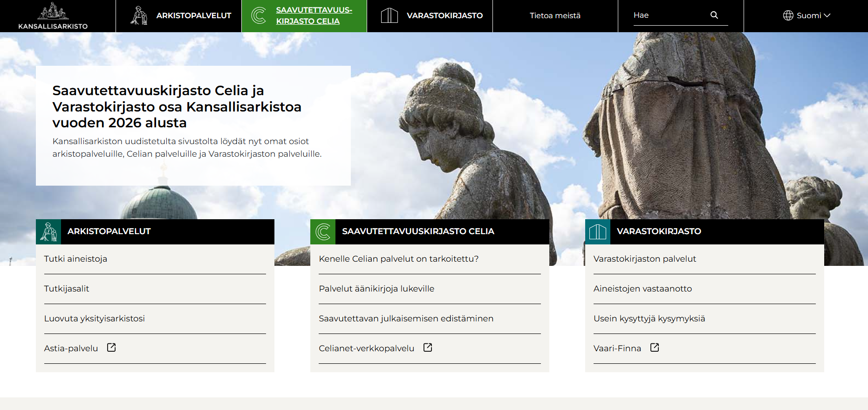The height and width of the screenshot is (410, 868).
Task: Open the Vaari-Finna link
Action: tap(617, 348)
